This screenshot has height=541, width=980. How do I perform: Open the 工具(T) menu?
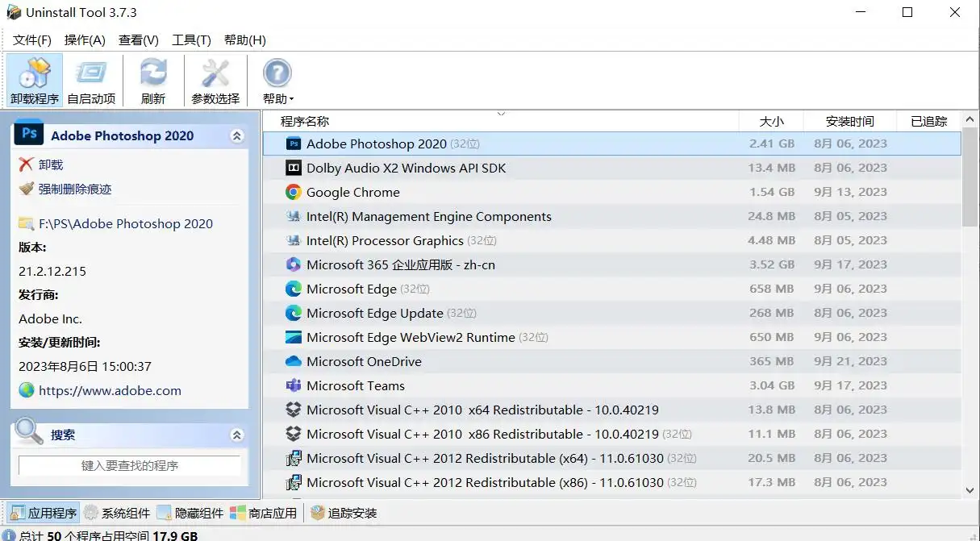(192, 40)
